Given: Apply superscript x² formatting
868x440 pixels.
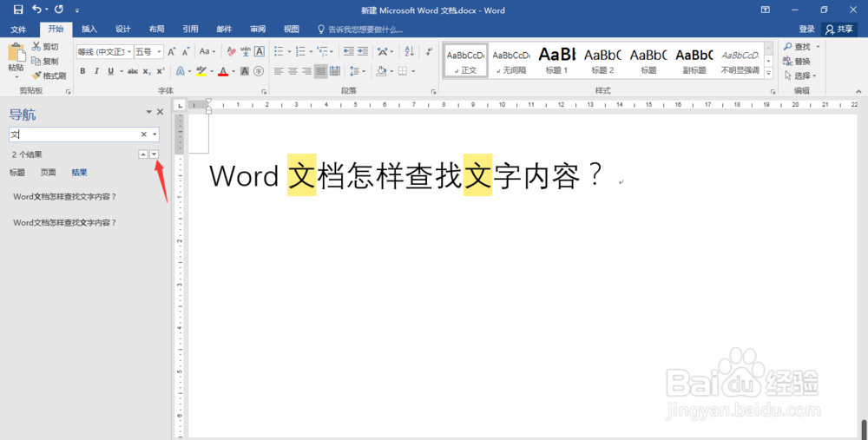Looking at the screenshot, I should pos(161,71).
